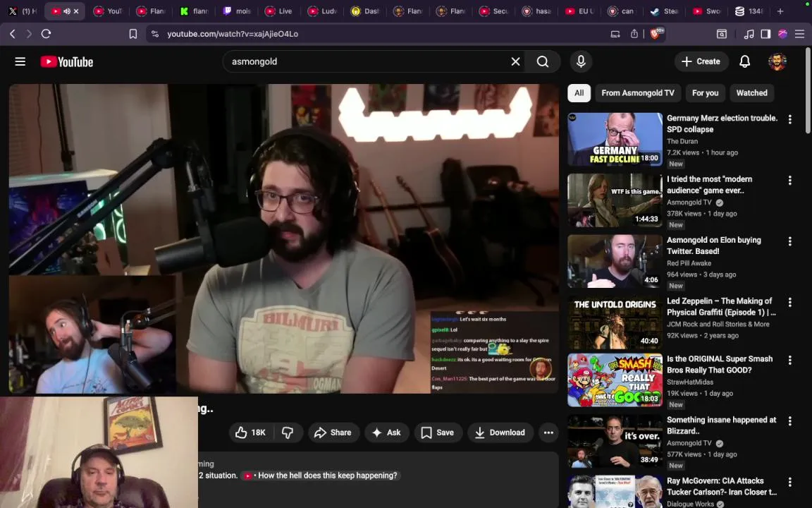Screen dimensions: 812x508
Task: Click the Save button
Action: (438, 433)
